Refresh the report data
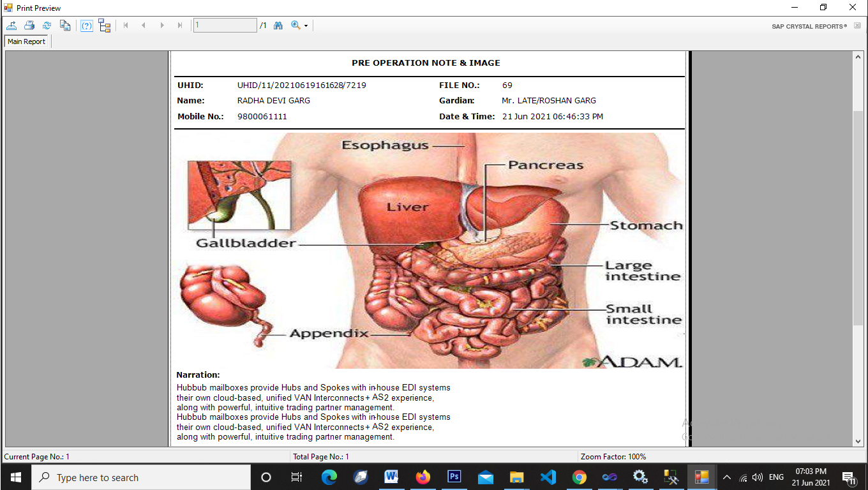868x490 pixels. point(47,26)
